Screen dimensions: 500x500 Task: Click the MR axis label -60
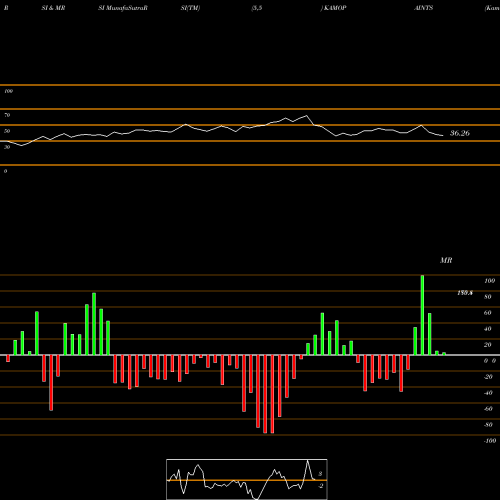click(488, 409)
